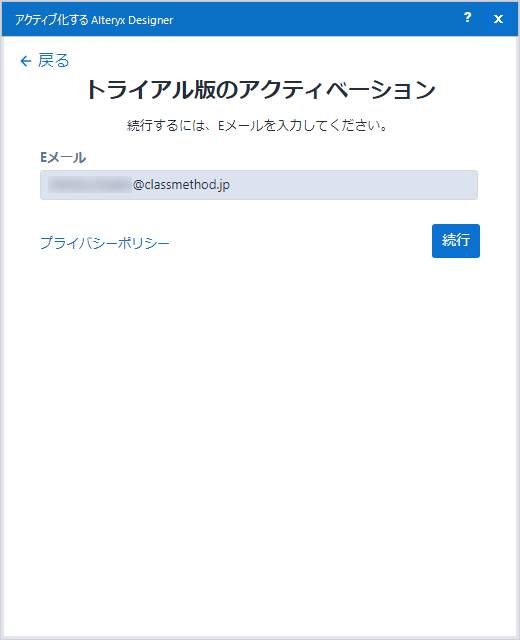This screenshot has width=520, height=640.
Task: Click the Eメールを入力してください phrase
Action: tap(302, 125)
